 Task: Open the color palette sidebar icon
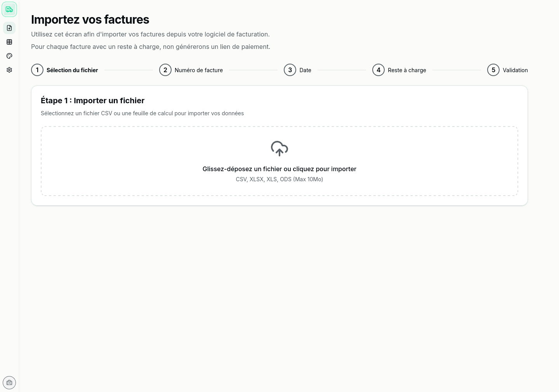(x=9, y=56)
